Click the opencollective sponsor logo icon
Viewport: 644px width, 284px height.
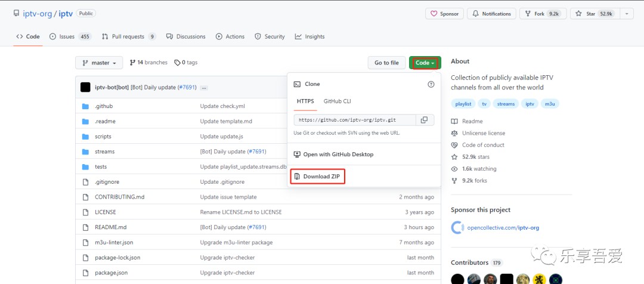[457, 228]
